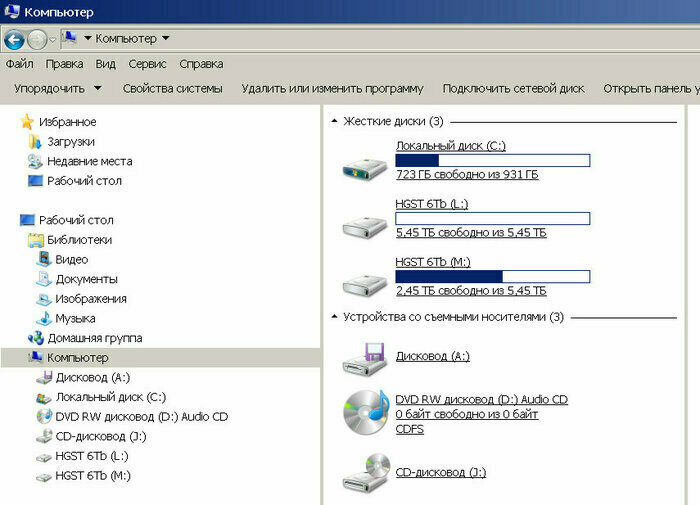Click the Музыка note icon
Viewport: 700px width, 505px height.
coord(44,318)
